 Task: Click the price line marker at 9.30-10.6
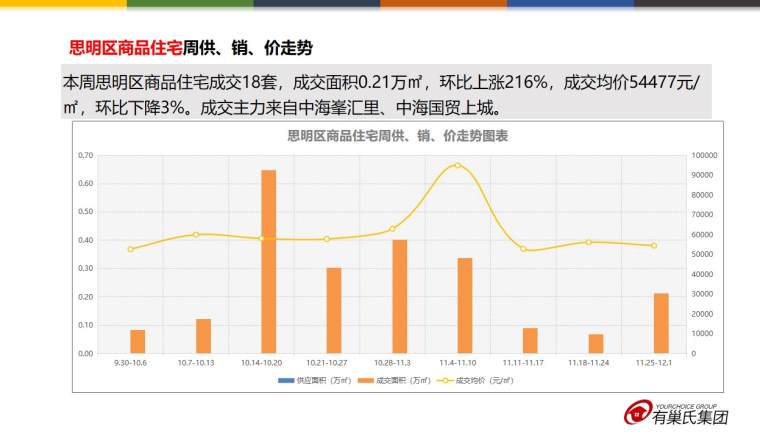pos(130,249)
